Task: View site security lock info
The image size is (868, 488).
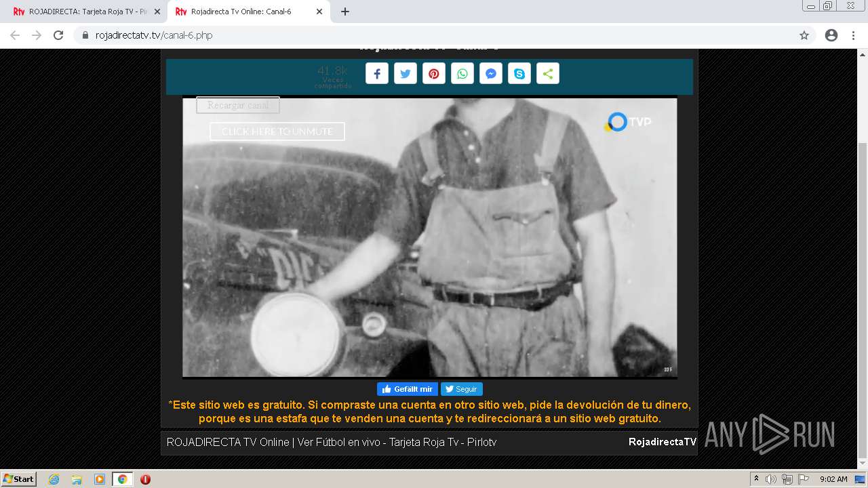Action: click(x=85, y=35)
